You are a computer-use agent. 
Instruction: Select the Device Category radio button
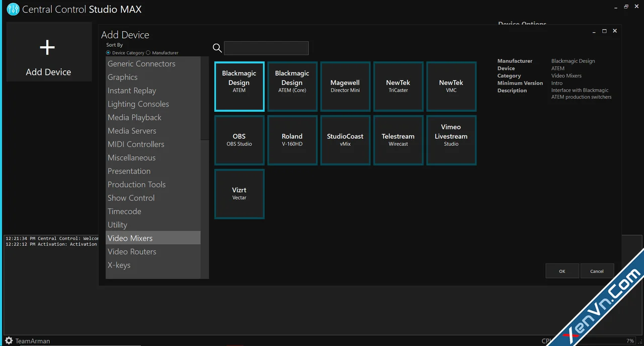[x=108, y=53]
